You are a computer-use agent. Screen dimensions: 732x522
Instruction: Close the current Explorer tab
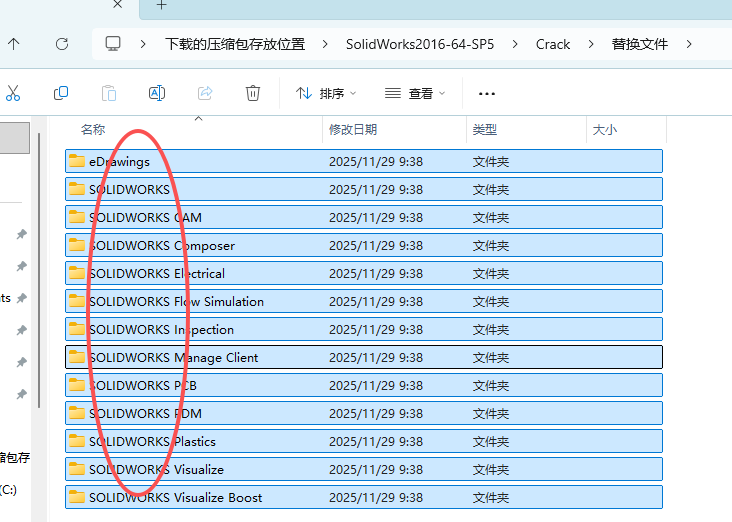point(118,5)
